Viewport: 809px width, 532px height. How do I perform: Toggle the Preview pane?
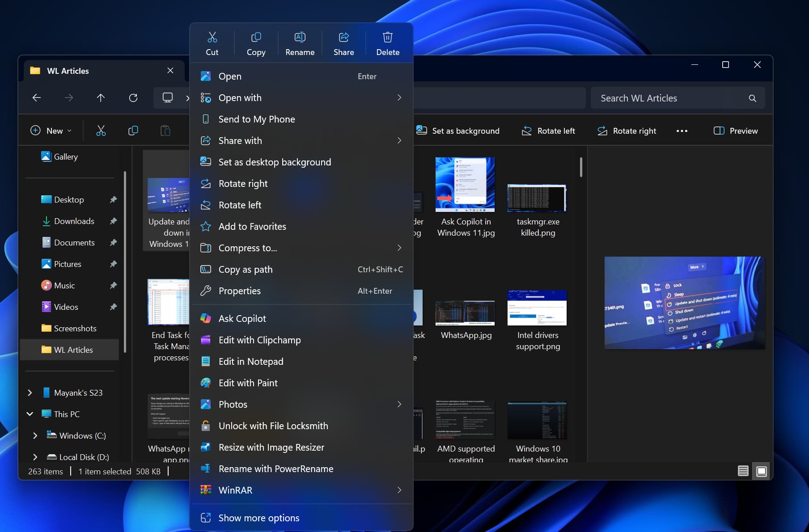[736, 131]
